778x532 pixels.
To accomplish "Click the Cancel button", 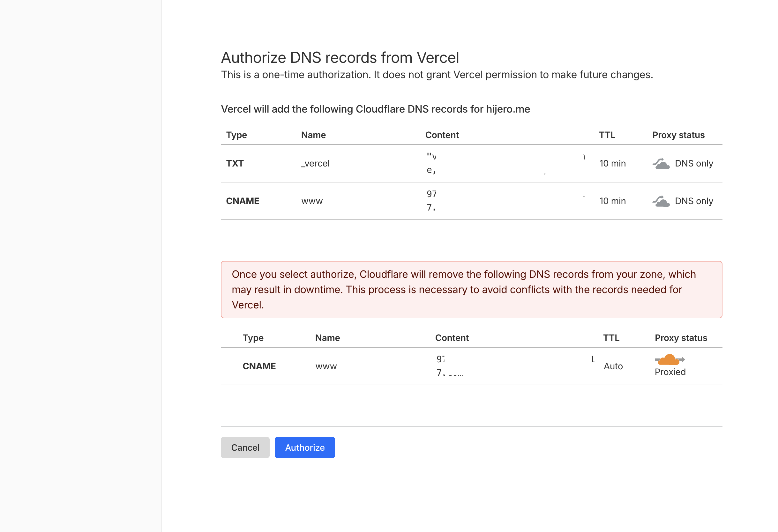I will tap(245, 447).
